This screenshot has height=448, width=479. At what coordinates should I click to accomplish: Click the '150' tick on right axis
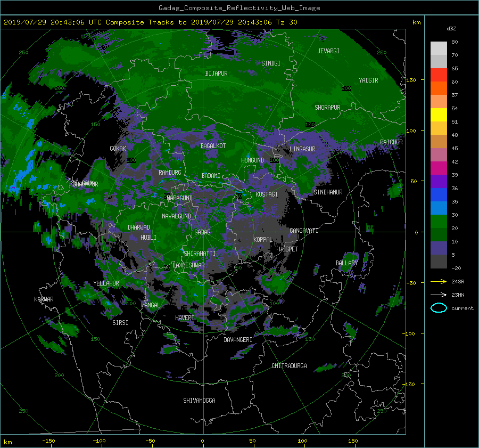(x=411, y=80)
